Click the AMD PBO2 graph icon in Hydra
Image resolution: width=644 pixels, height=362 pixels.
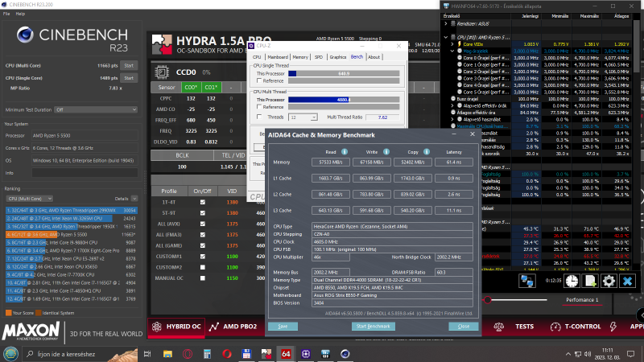click(x=213, y=327)
